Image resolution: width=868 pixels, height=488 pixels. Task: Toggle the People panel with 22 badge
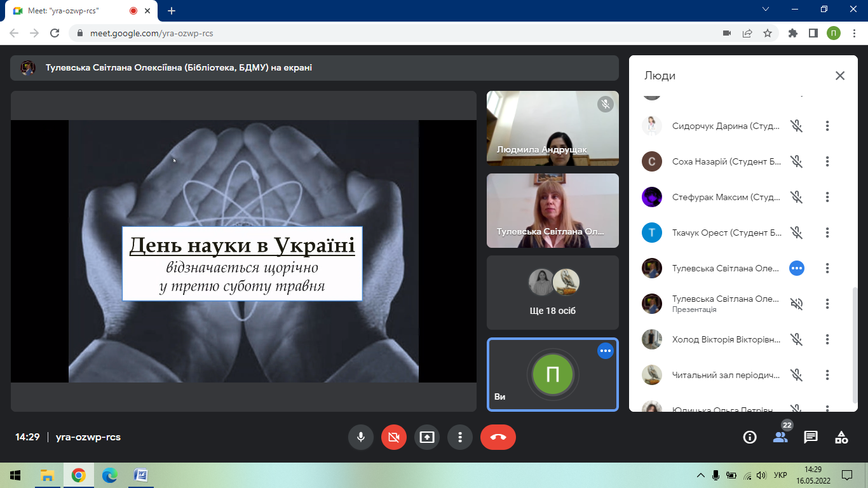point(780,437)
